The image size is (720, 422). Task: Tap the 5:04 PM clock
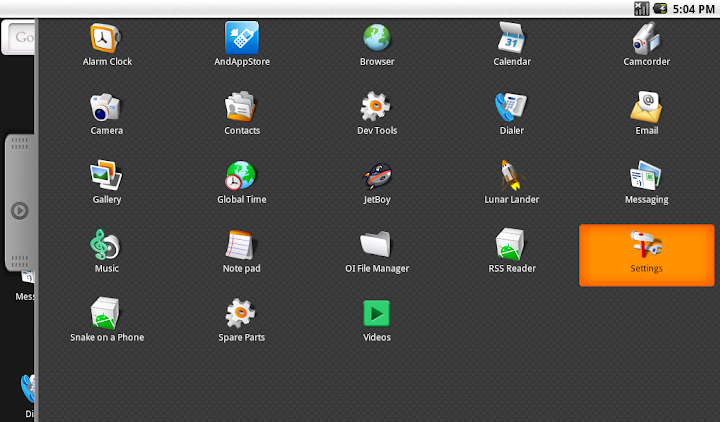pos(693,9)
